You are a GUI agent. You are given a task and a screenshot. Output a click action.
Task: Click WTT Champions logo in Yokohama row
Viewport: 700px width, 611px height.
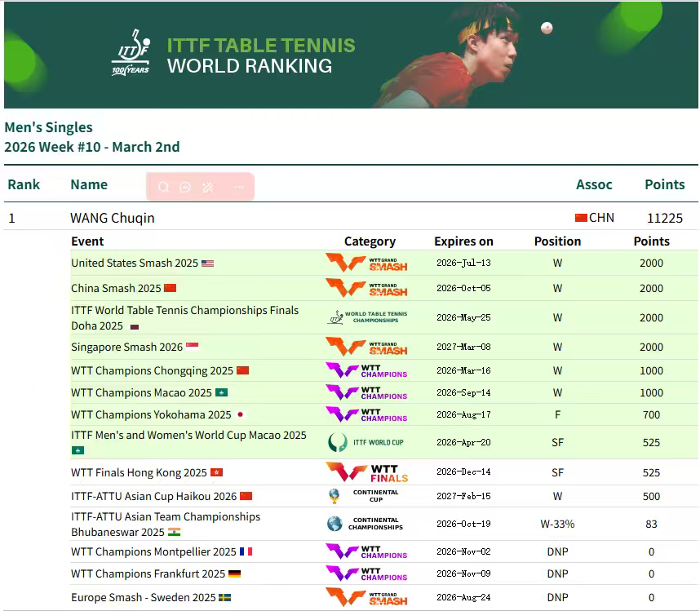point(366,414)
